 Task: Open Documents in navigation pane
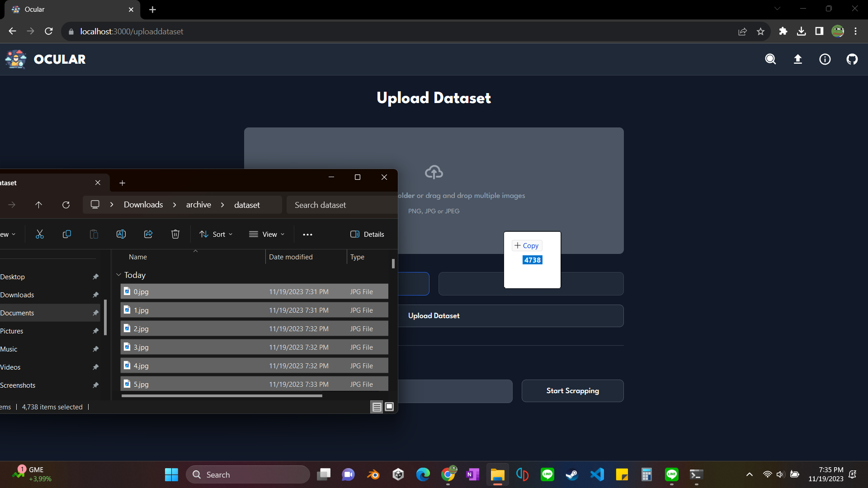pos(17,313)
